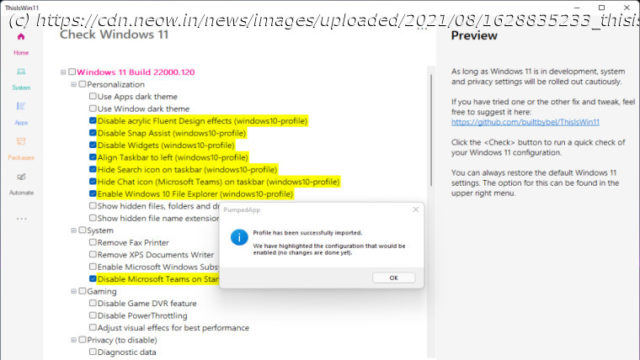
Task: Open the three-dots more options in sidebar
Action: [22, 219]
